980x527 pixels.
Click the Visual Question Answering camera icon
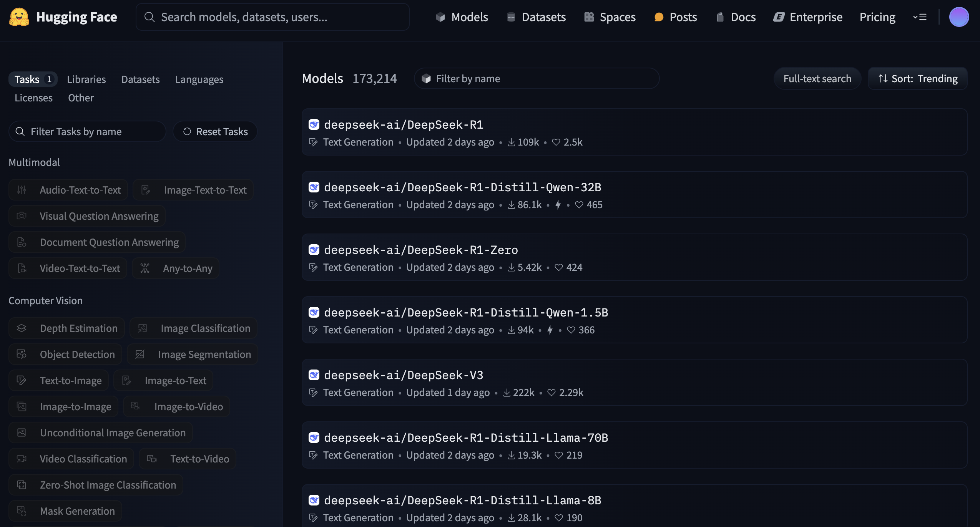point(22,216)
